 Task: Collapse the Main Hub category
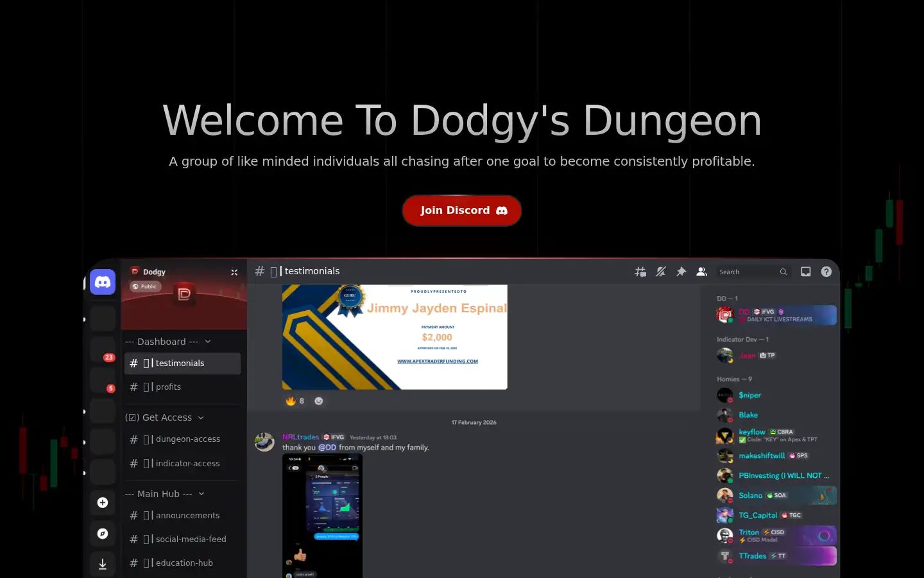pyautogui.click(x=165, y=494)
